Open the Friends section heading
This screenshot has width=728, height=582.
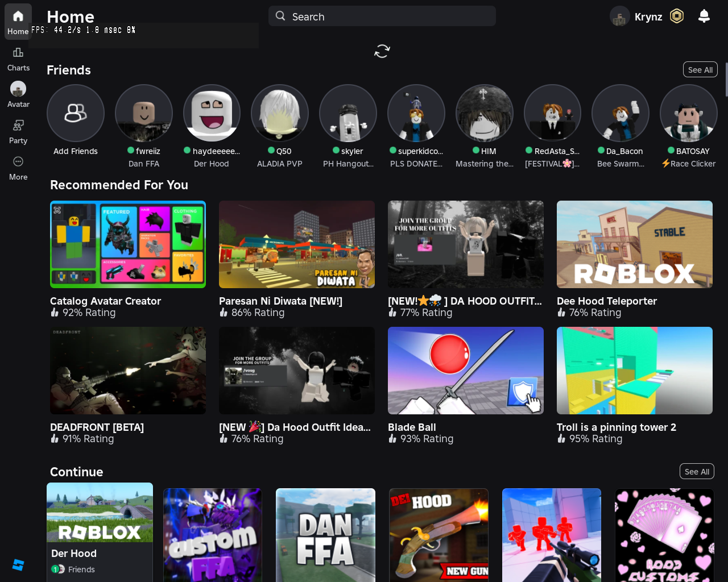click(69, 70)
